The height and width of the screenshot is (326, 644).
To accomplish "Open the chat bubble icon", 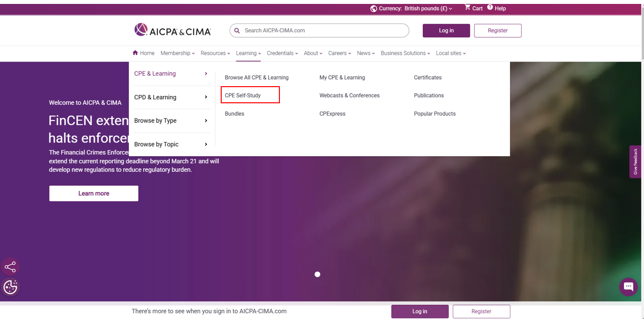I will 628,287.
